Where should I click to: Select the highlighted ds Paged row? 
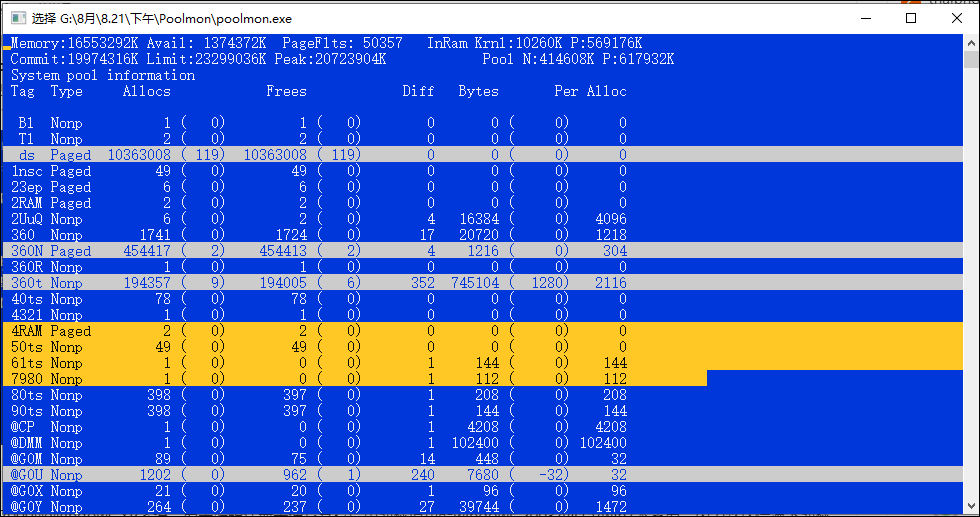click(320, 155)
